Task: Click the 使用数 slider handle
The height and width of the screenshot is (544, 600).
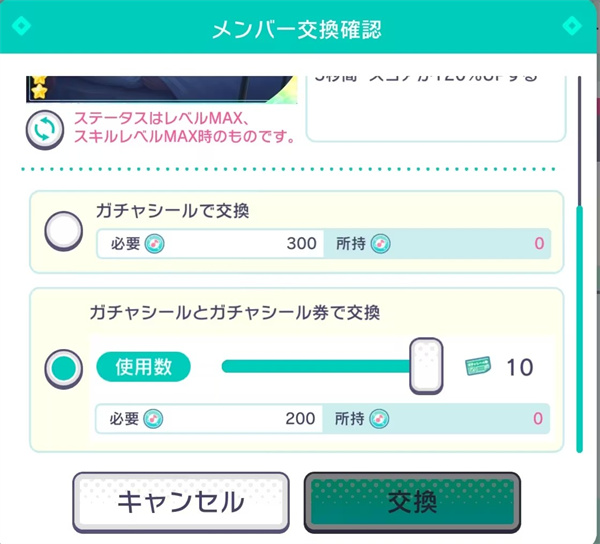Action: 426,367
